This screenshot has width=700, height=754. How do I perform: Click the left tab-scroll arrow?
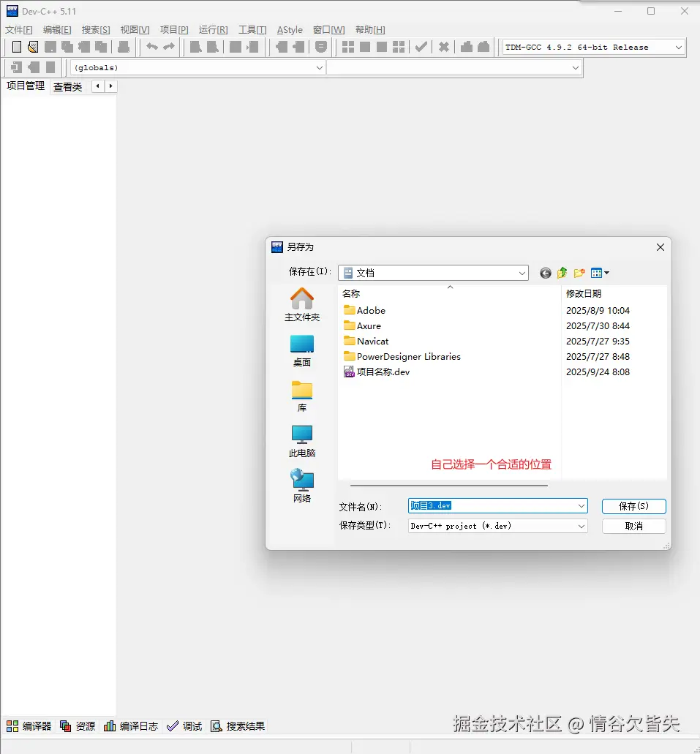pyautogui.click(x=98, y=86)
